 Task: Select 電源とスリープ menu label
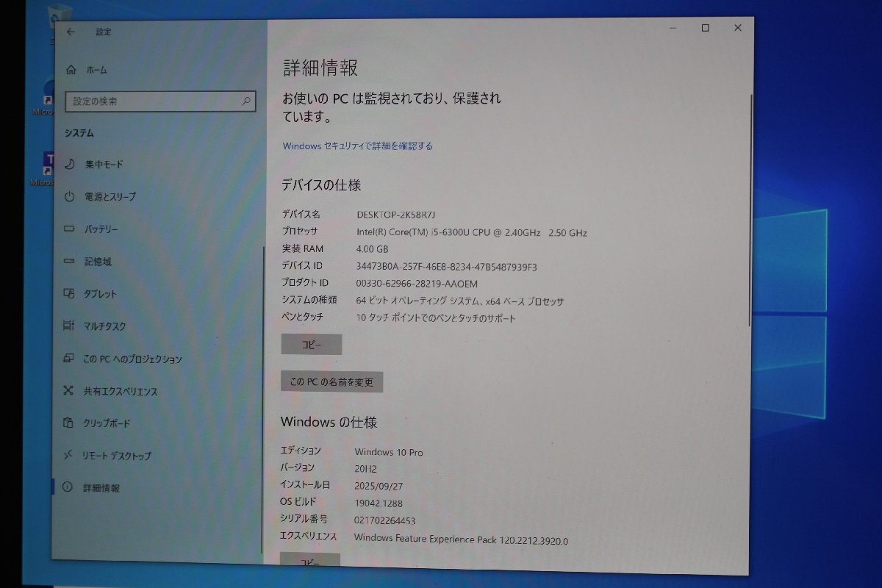[110, 197]
